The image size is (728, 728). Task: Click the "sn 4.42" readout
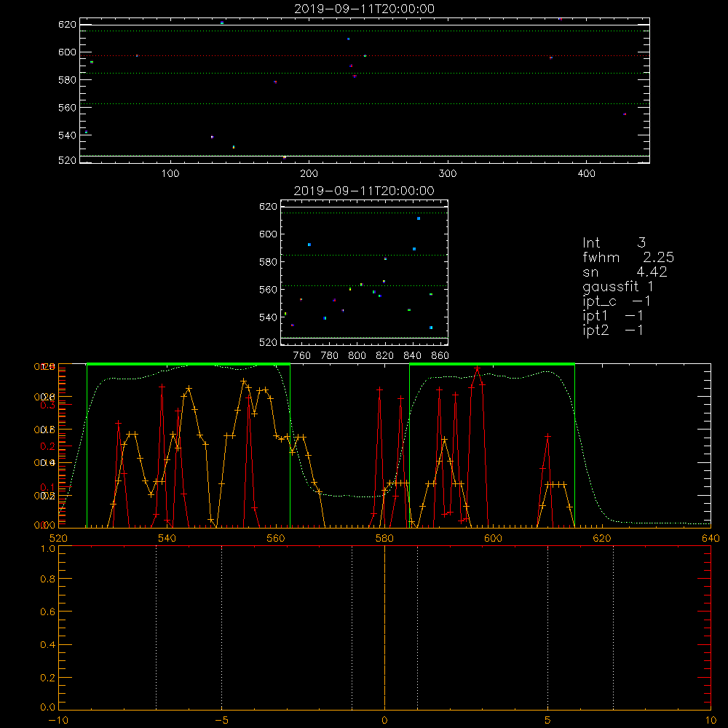[x=625, y=272]
